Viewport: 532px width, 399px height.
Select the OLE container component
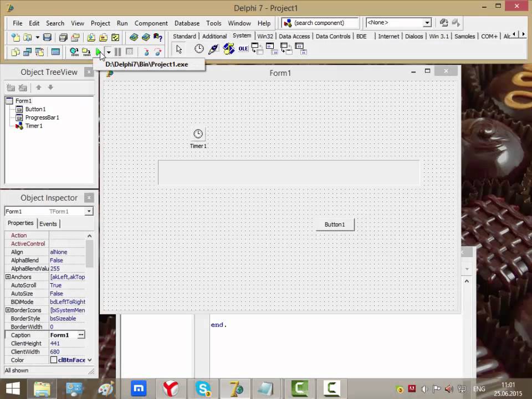tap(243, 49)
